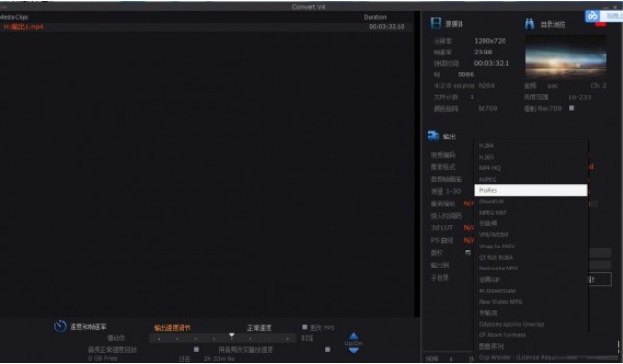The image size is (623, 364).
Task: Click the 1280x720 resolution value
Action: [x=490, y=41]
